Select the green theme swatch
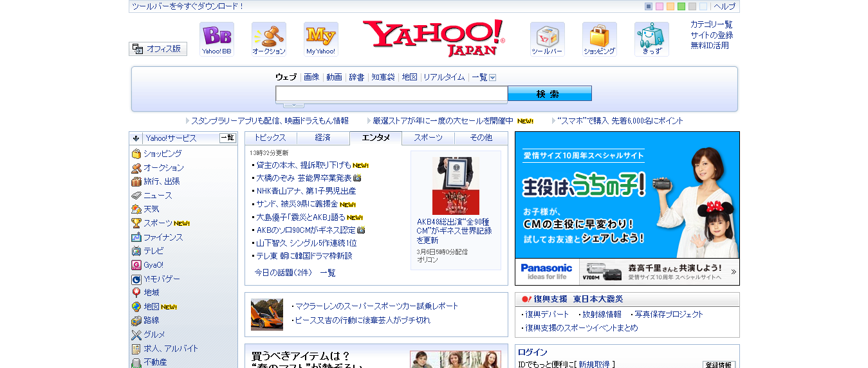Viewport: 868px width, 368px height. [x=681, y=6]
